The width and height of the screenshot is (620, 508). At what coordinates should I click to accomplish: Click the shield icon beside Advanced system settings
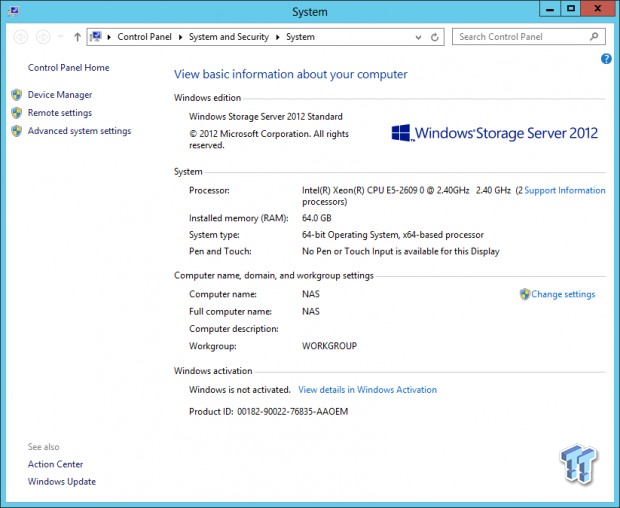click(17, 131)
